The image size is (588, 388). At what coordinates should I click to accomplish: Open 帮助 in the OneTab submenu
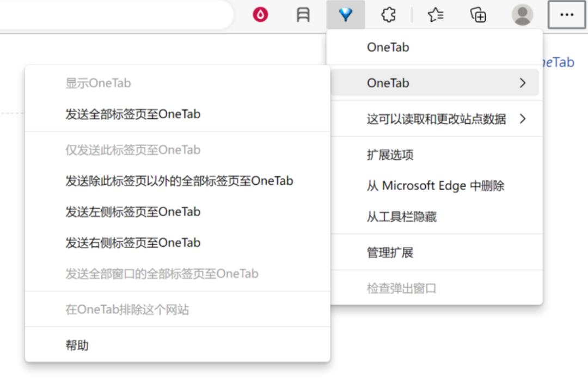point(77,345)
